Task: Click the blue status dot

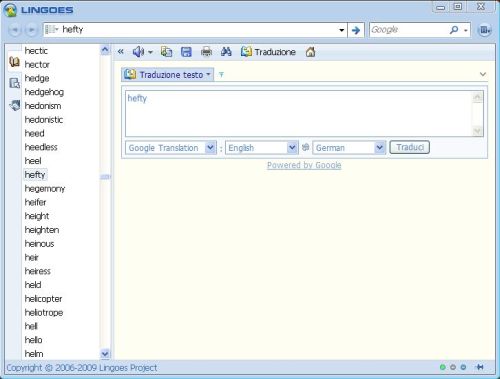Action: [x=463, y=367]
